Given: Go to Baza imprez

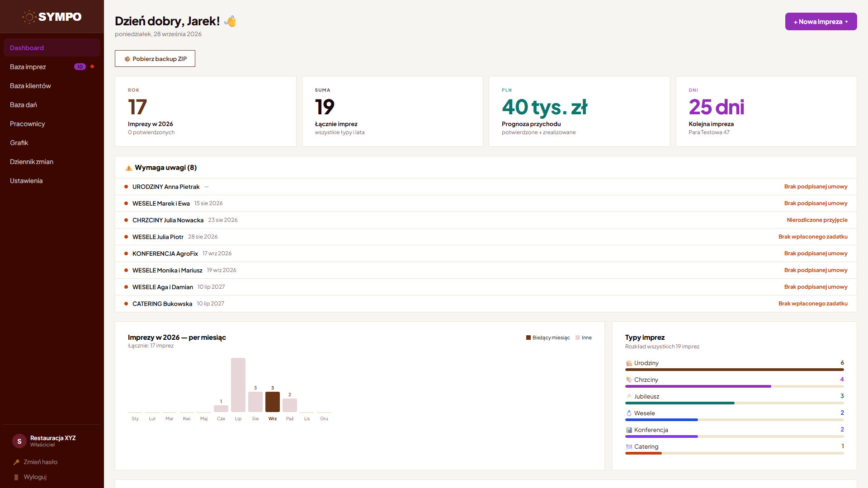Looking at the screenshot, I should pos(52,67).
